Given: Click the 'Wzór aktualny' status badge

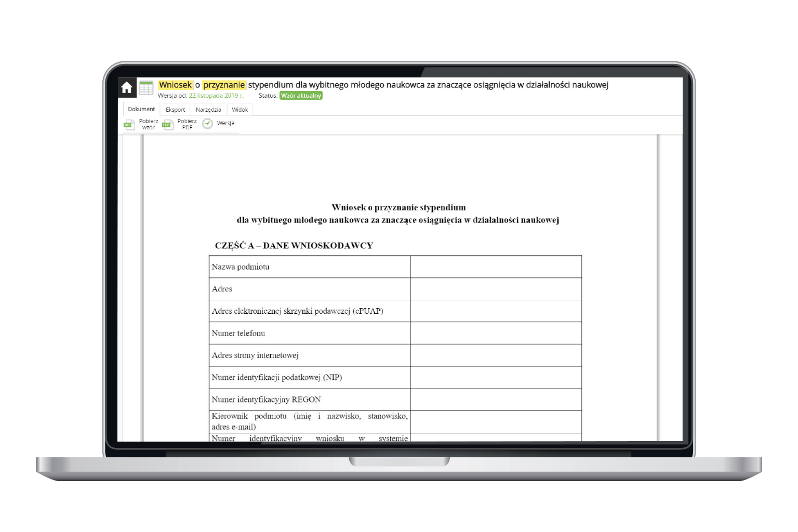Looking at the screenshot, I should point(301,96).
